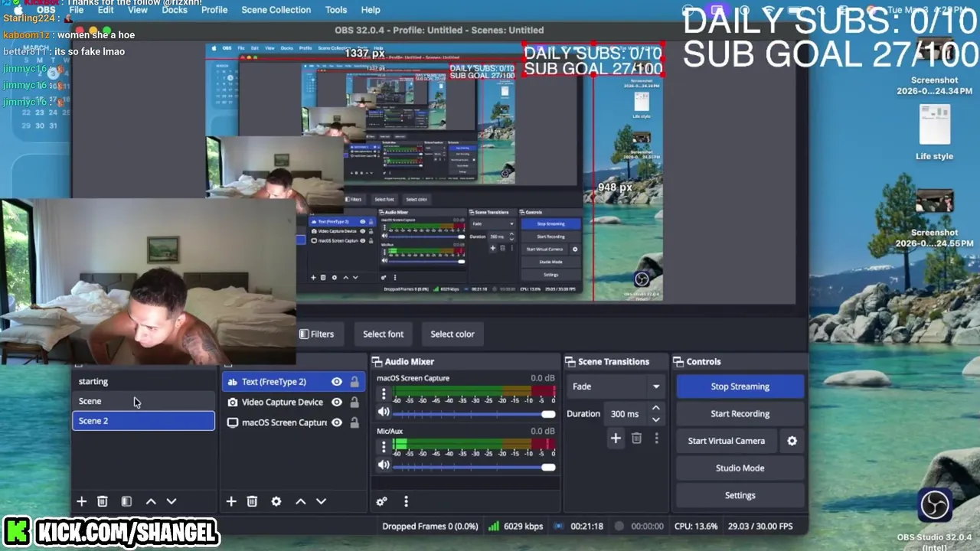This screenshot has height=551, width=980.
Task: Move the selected source down
Action: (322, 501)
